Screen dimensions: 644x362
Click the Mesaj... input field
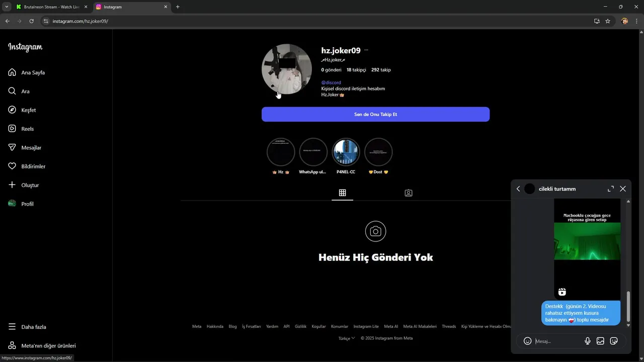click(x=557, y=341)
